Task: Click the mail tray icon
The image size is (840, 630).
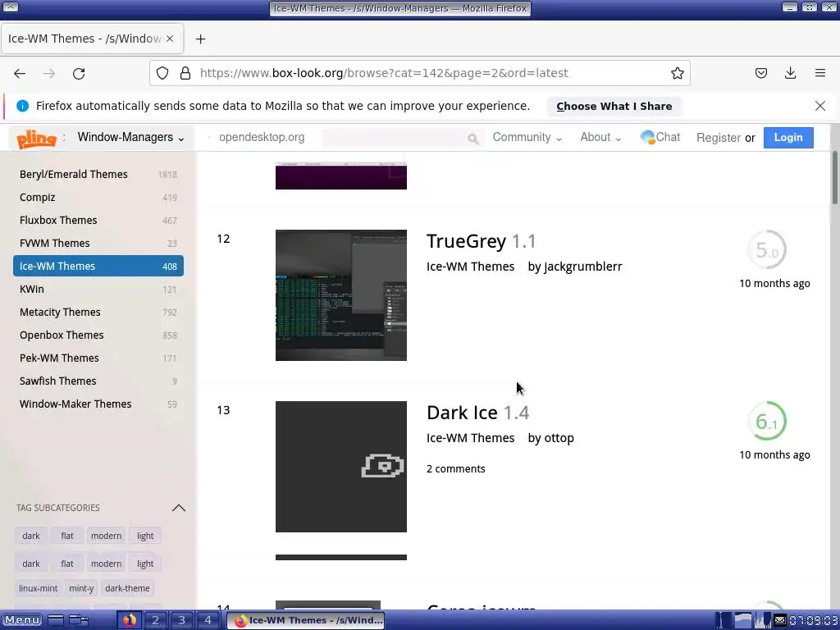Action: (780, 620)
